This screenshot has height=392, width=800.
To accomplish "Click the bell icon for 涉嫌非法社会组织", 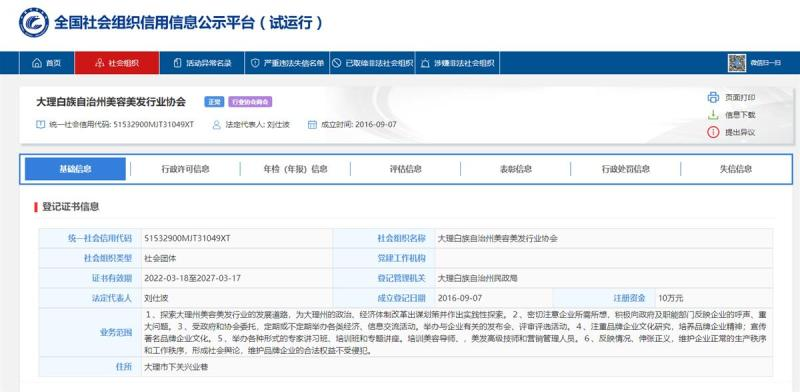I will pos(425,63).
